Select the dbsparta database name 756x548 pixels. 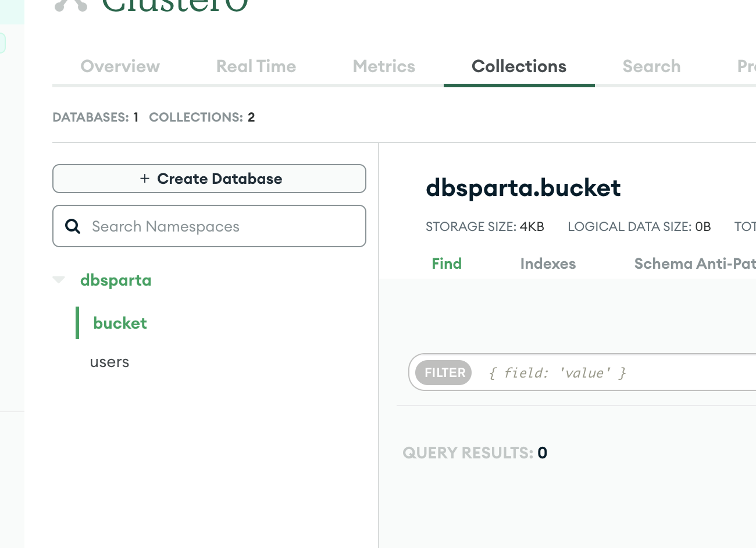coord(116,280)
